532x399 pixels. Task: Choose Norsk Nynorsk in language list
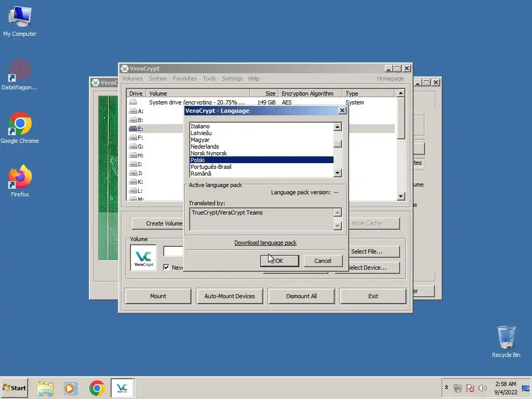[261, 153]
